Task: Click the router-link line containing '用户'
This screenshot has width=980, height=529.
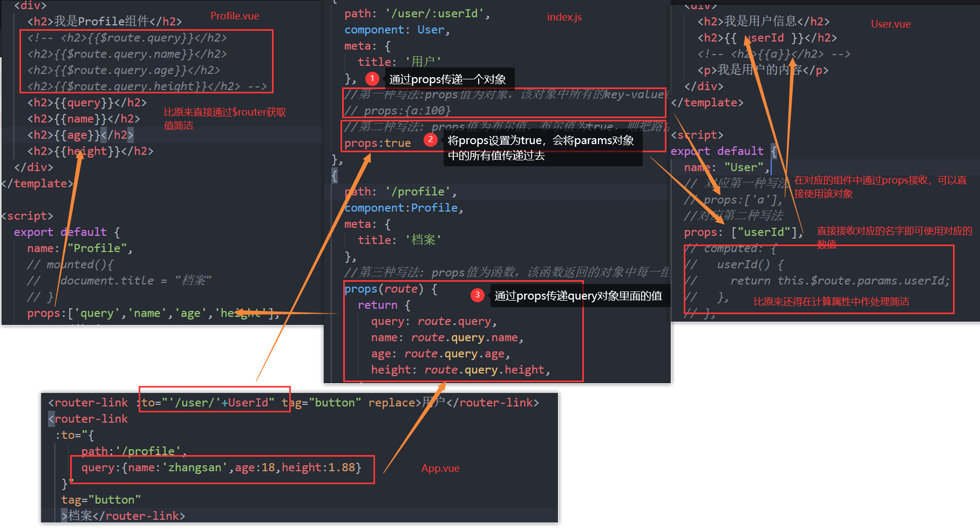Action: point(294,403)
